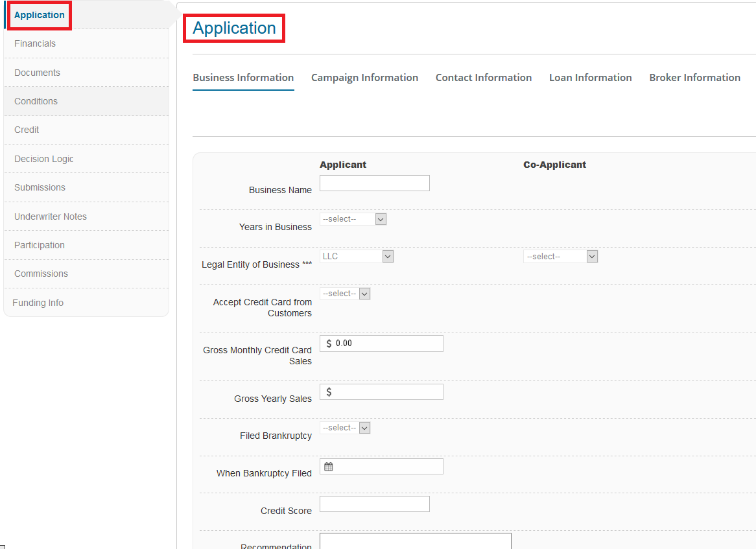Viewport: 756px width, 549px height.
Task: Open Applicant Legal Entity dropdown showing LLC
Action: (357, 257)
